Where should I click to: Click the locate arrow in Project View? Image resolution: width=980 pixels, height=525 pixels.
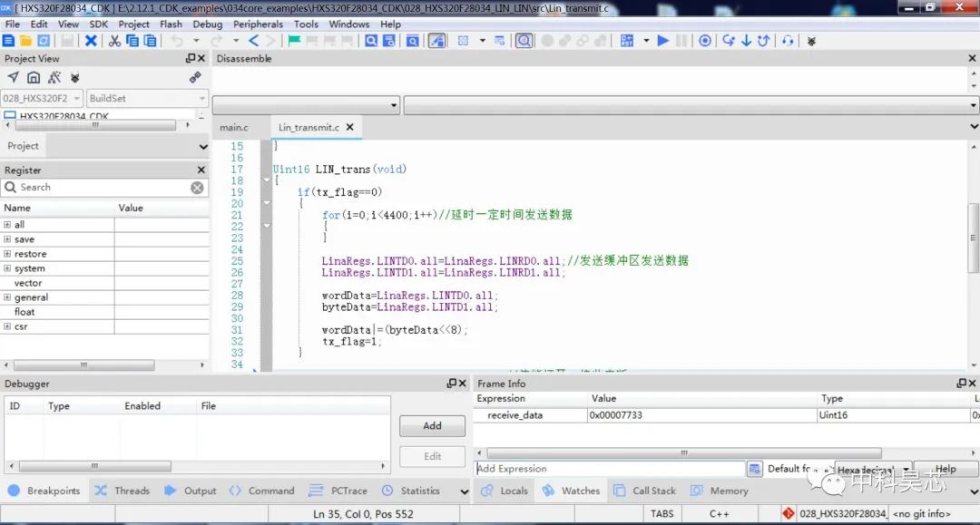(x=13, y=77)
